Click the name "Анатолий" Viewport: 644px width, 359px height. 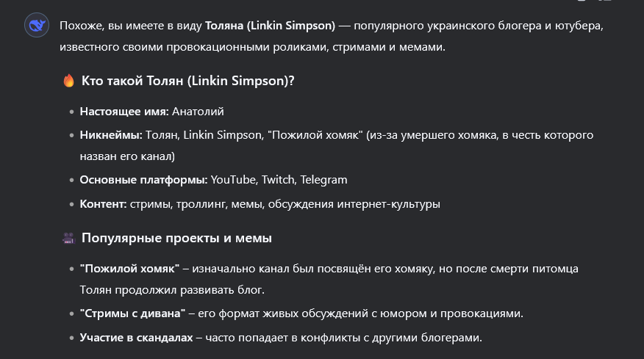pos(198,112)
